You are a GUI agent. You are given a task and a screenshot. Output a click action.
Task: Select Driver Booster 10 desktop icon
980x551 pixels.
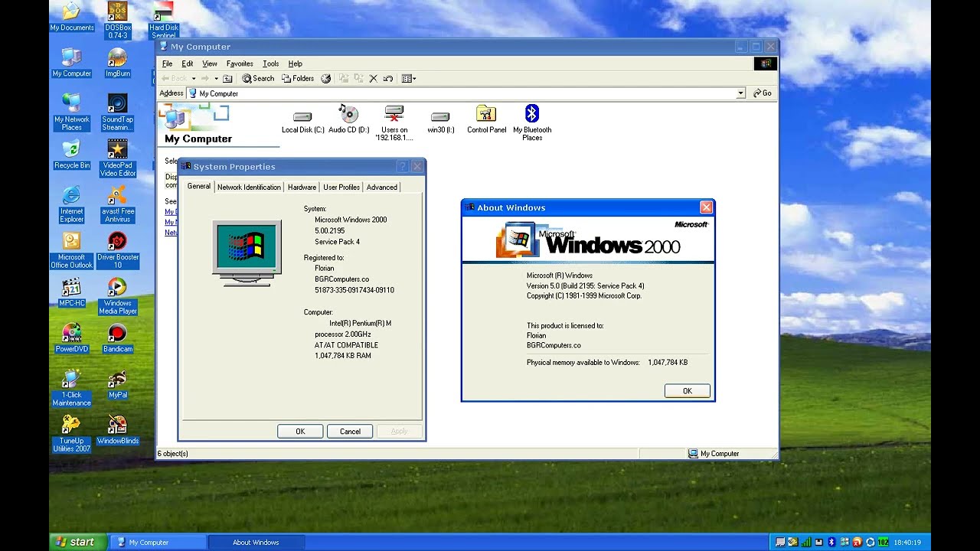click(117, 250)
